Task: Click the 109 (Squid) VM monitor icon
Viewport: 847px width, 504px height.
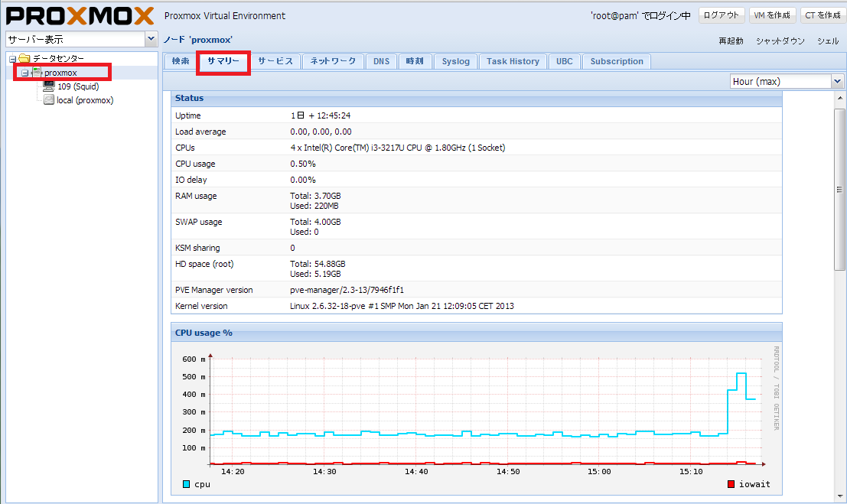Action: [x=49, y=86]
